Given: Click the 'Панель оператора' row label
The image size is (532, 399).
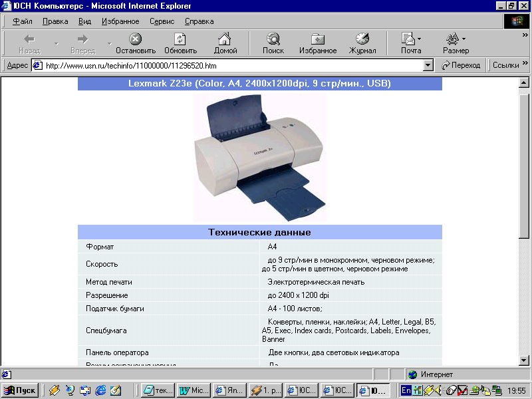Looking at the screenshot, I should click(117, 352).
